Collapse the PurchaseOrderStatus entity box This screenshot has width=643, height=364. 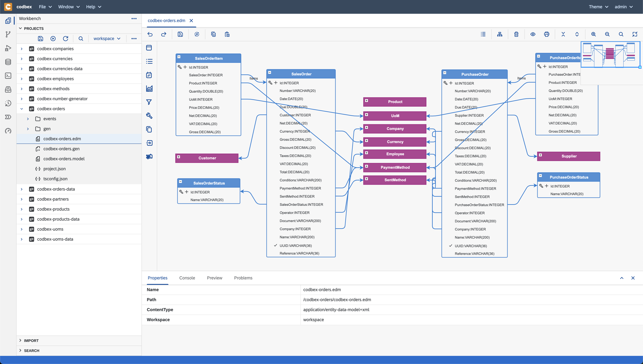541,176
